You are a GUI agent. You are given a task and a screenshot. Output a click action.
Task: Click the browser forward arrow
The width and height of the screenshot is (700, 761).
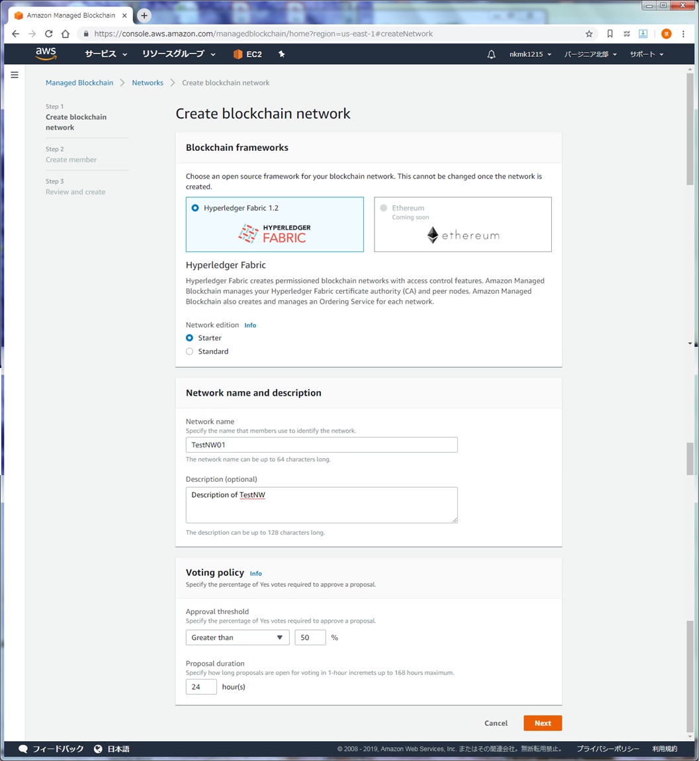32,34
